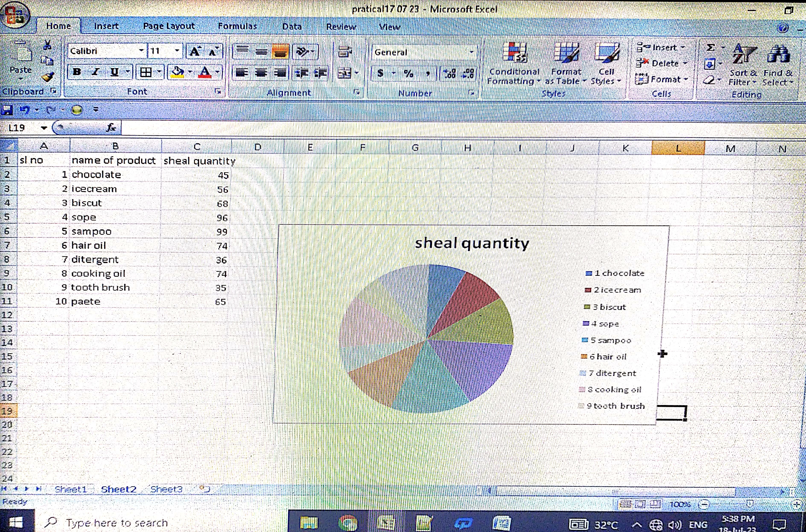Click the Merge and Center icon
This screenshot has width=806, height=532.
pyautogui.click(x=345, y=73)
